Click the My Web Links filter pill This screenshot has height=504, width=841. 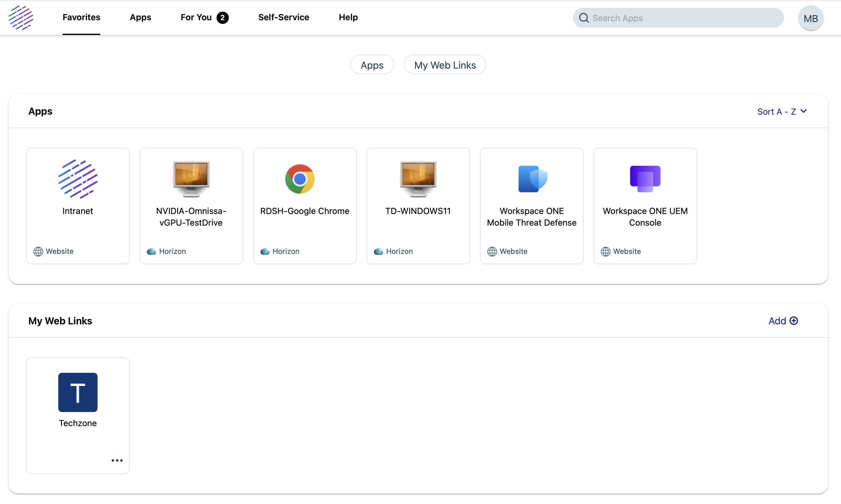445,65
